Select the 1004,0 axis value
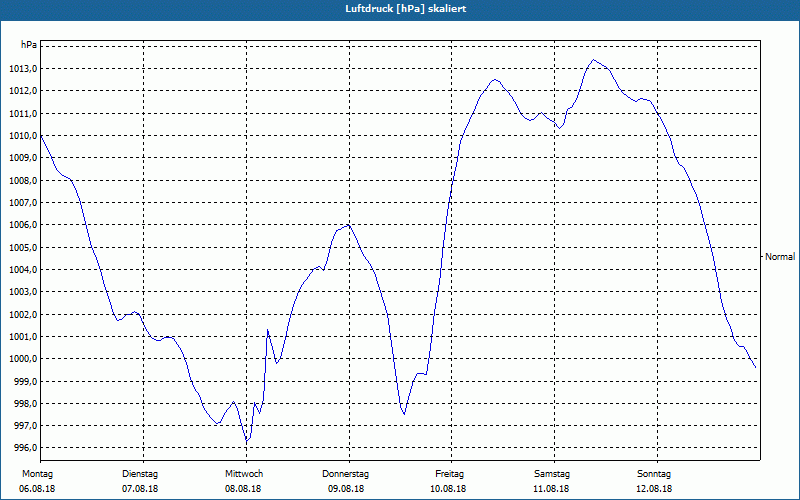The width and height of the screenshot is (800, 500). (23, 270)
